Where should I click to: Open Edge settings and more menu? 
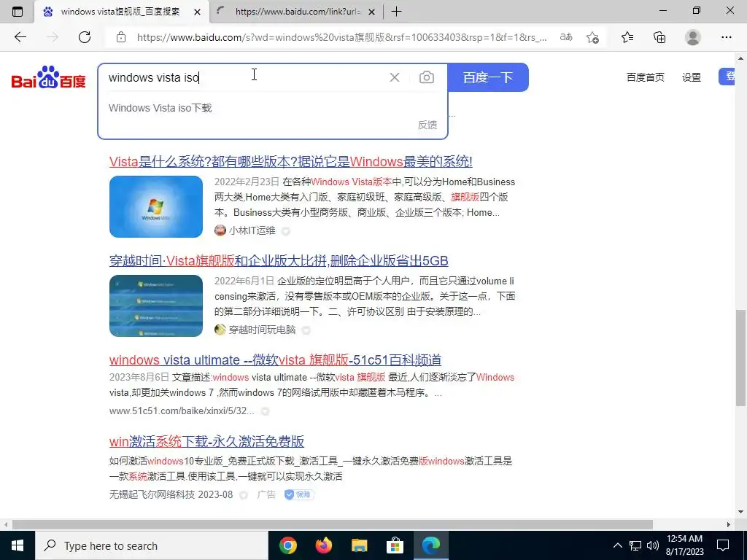[726, 37]
